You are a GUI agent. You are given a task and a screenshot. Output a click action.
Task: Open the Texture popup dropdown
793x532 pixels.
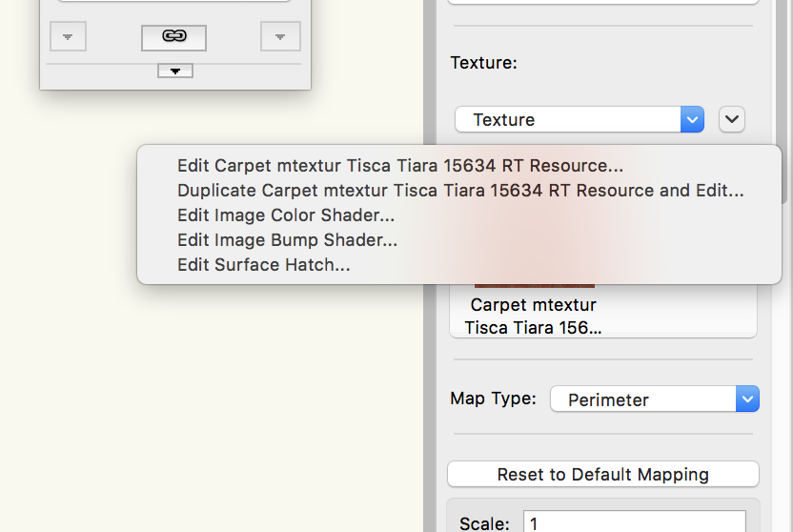(x=579, y=119)
